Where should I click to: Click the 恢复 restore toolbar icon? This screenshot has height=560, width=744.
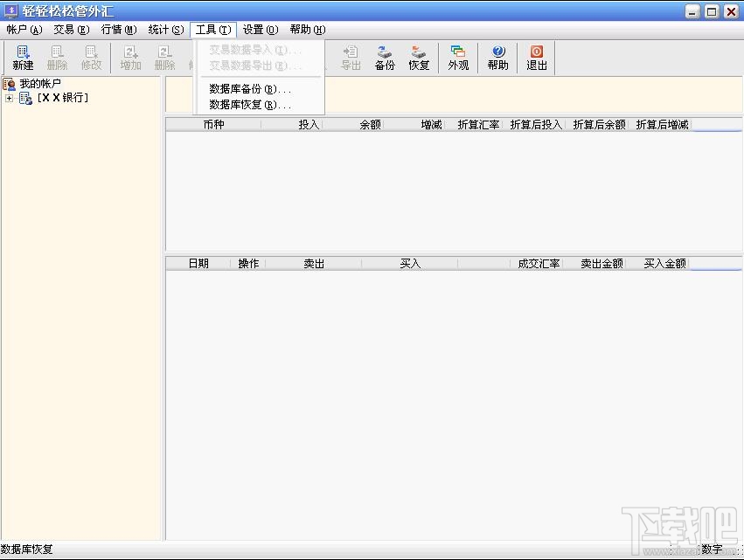pyautogui.click(x=419, y=58)
